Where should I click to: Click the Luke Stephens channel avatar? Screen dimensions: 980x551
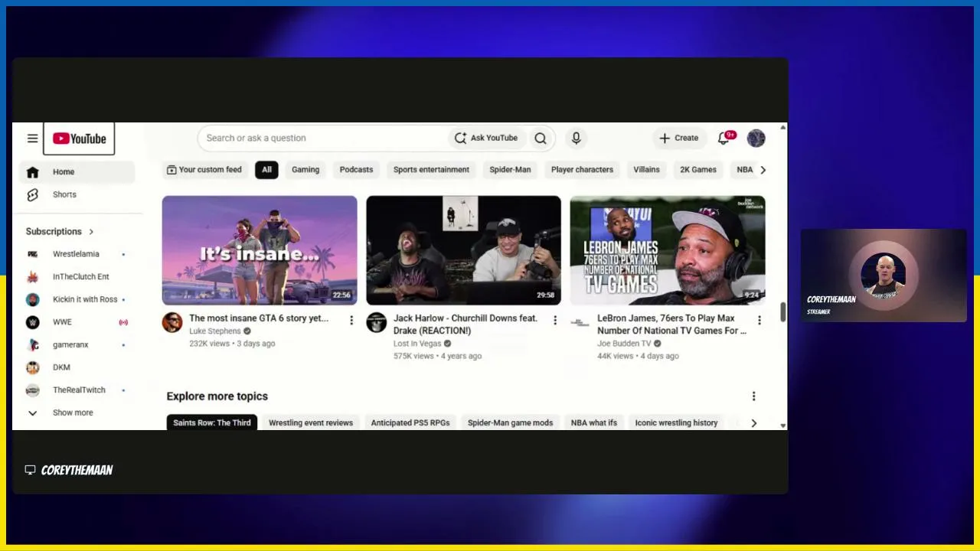pos(172,322)
